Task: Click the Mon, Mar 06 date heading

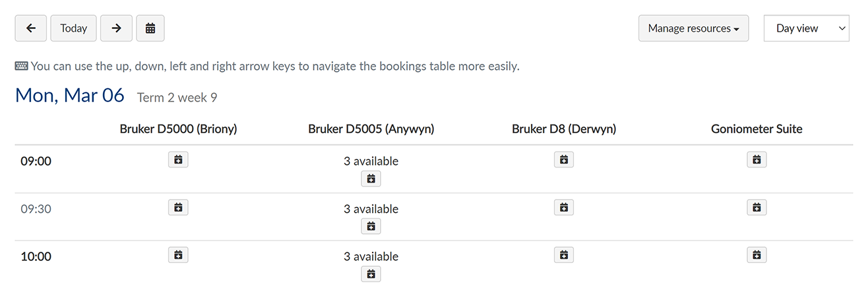Action: [x=70, y=96]
